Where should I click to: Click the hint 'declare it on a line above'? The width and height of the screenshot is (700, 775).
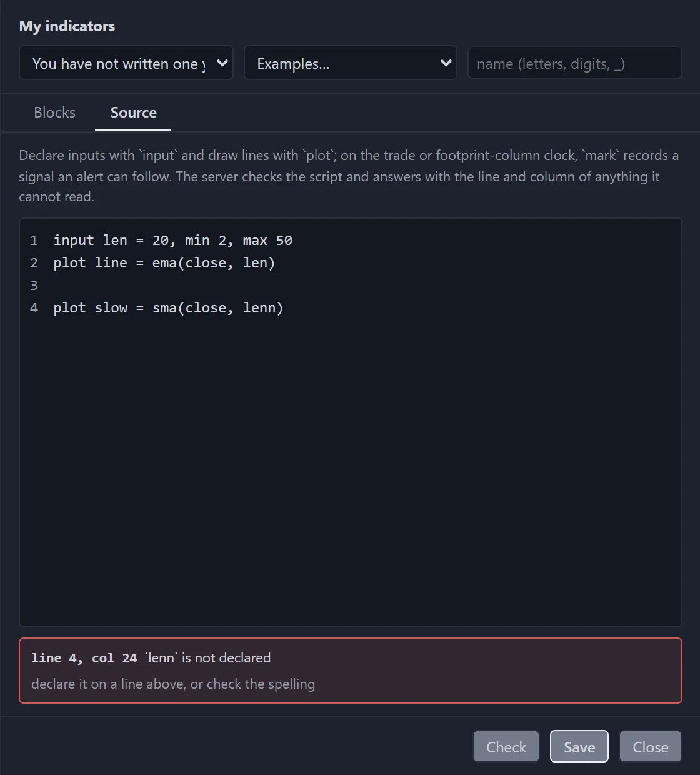pos(173,684)
